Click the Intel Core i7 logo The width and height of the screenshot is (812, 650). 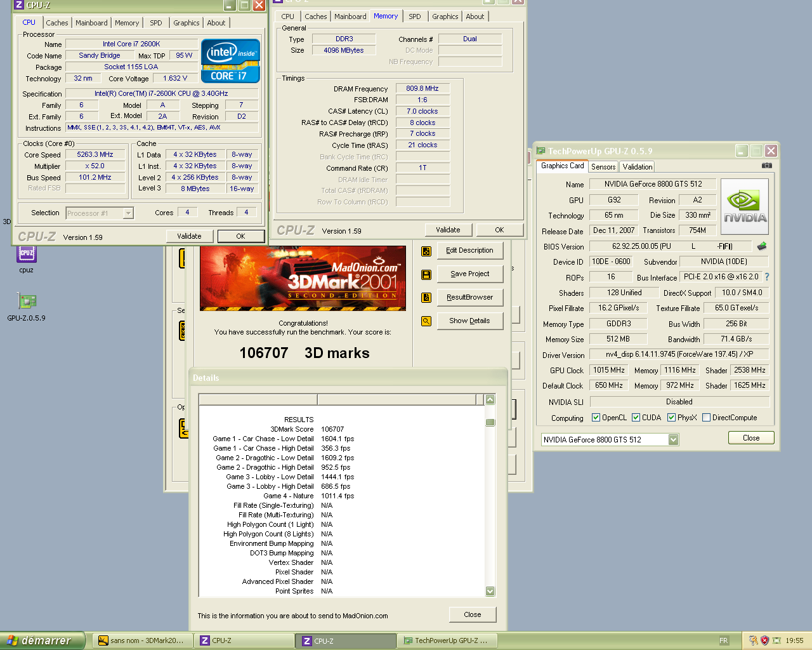click(230, 61)
